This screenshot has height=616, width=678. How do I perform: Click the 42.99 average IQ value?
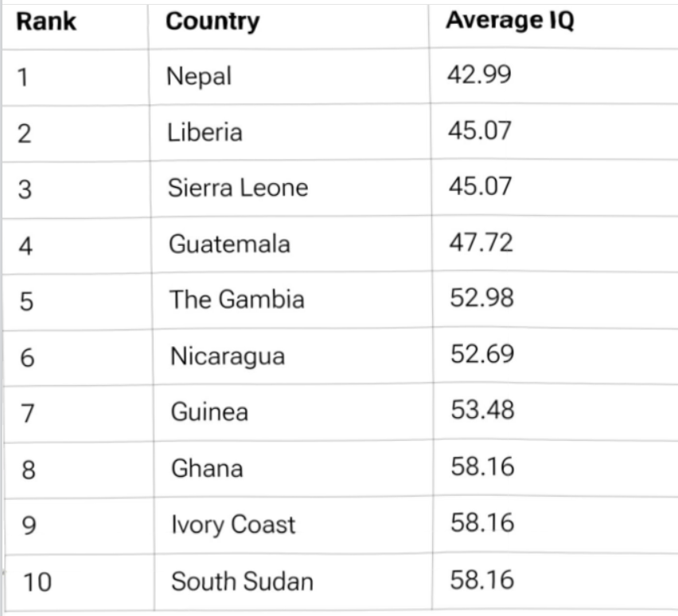pyautogui.click(x=479, y=75)
